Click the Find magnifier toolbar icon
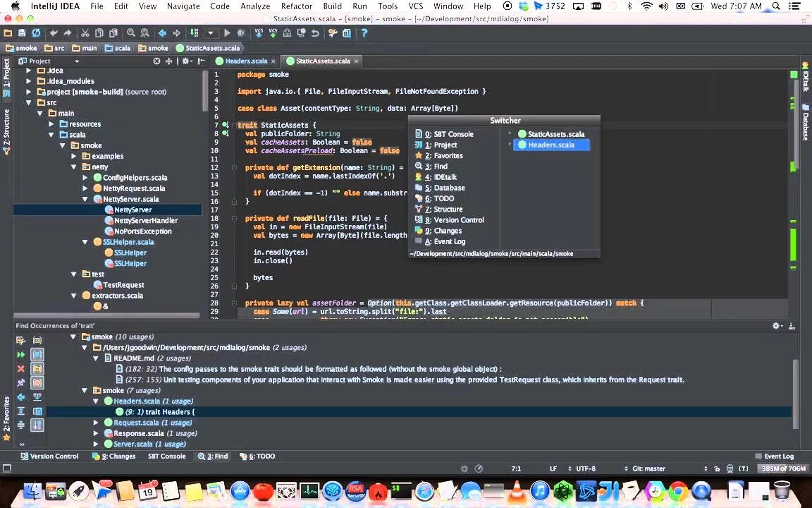Image resolution: width=812 pixels, height=508 pixels. click(131, 33)
